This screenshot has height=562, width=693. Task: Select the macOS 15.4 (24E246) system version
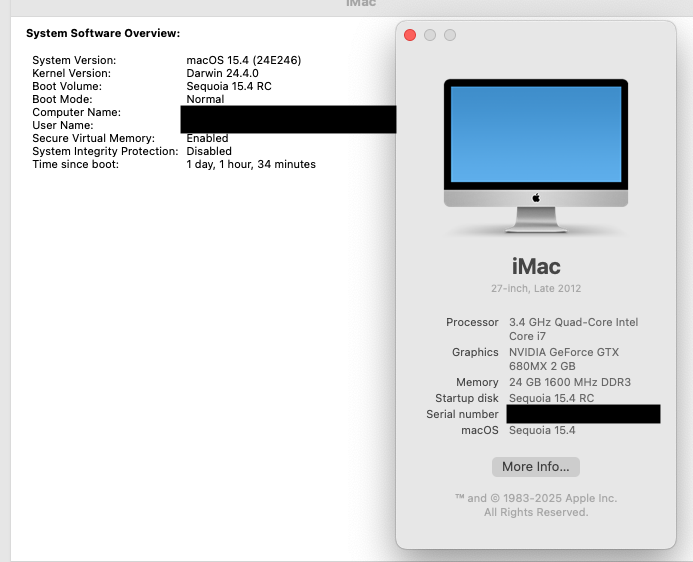(x=243, y=60)
